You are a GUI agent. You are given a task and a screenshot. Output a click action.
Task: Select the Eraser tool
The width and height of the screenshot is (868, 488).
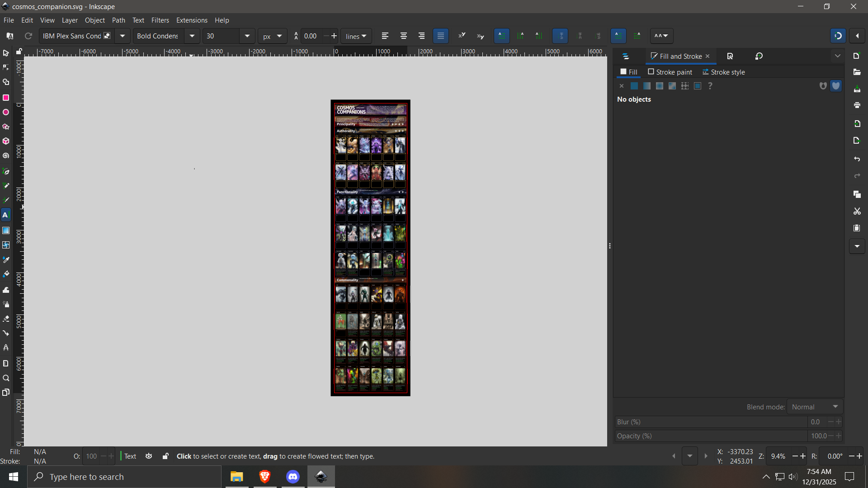[6, 319]
